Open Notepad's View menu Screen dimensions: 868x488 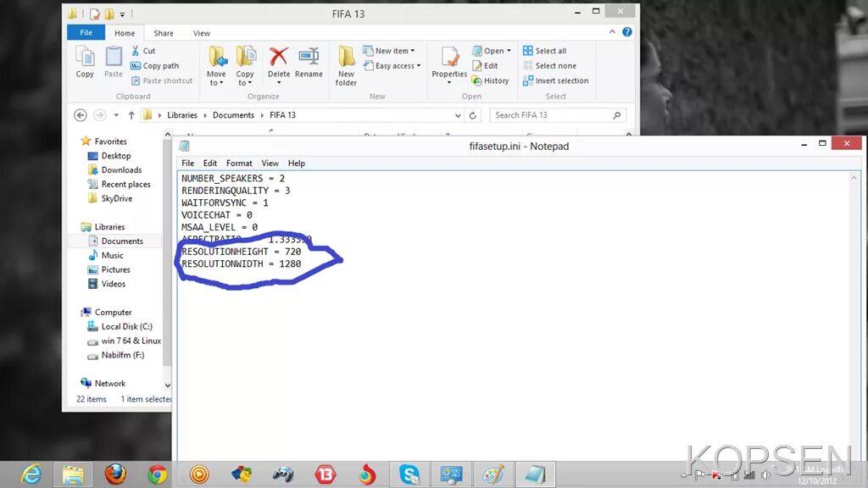click(x=270, y=164)
